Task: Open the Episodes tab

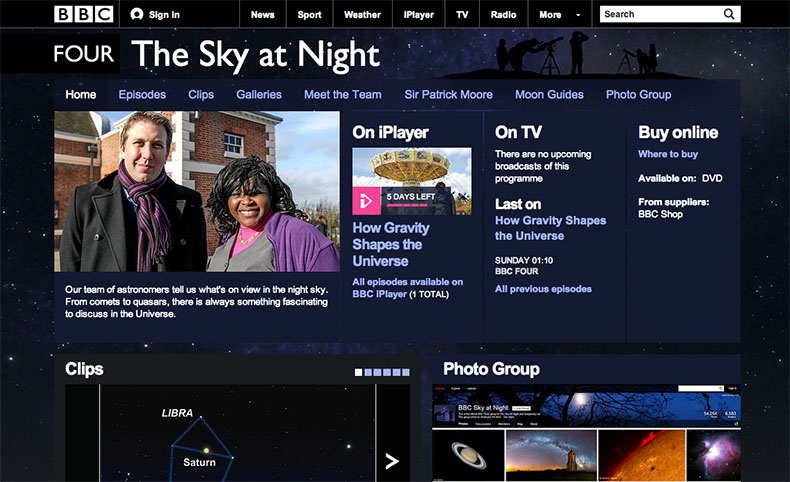Action: (142, 95)
